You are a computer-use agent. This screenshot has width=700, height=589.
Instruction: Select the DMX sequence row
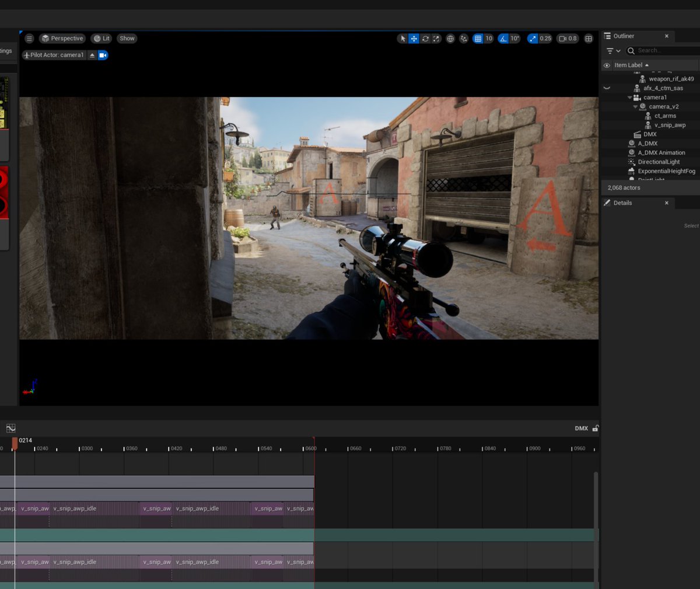pos(650,134)
